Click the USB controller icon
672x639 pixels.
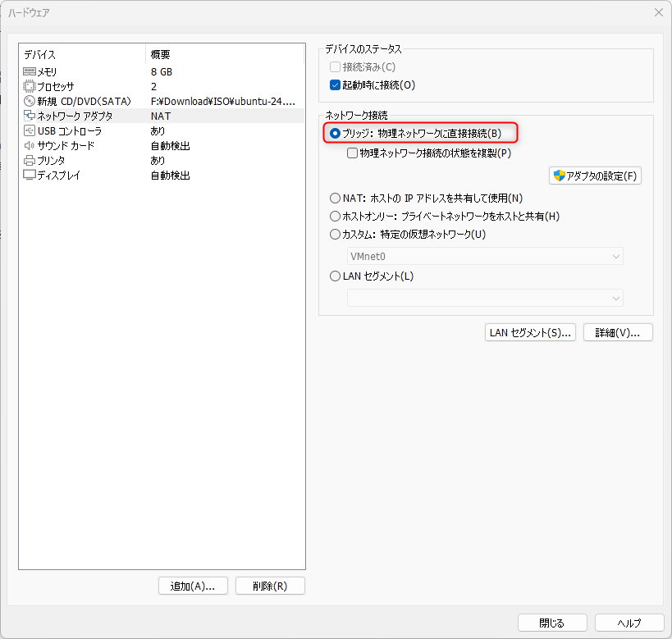[x=30, y=130]
